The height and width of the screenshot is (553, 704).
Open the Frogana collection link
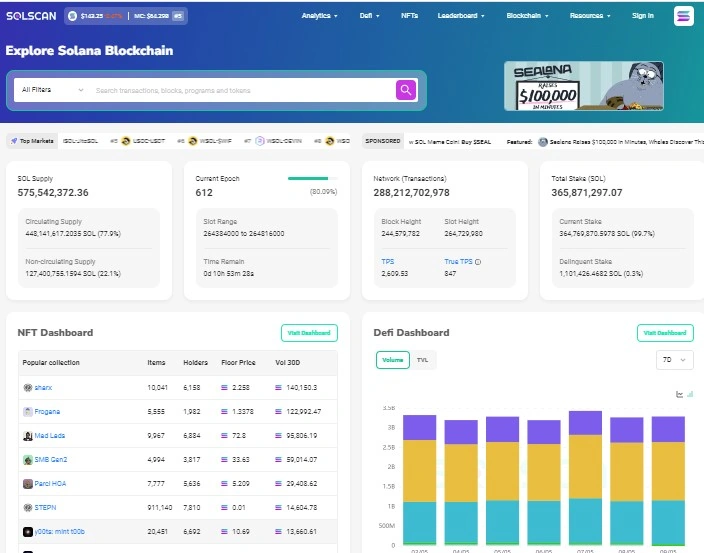pos(47,412)
